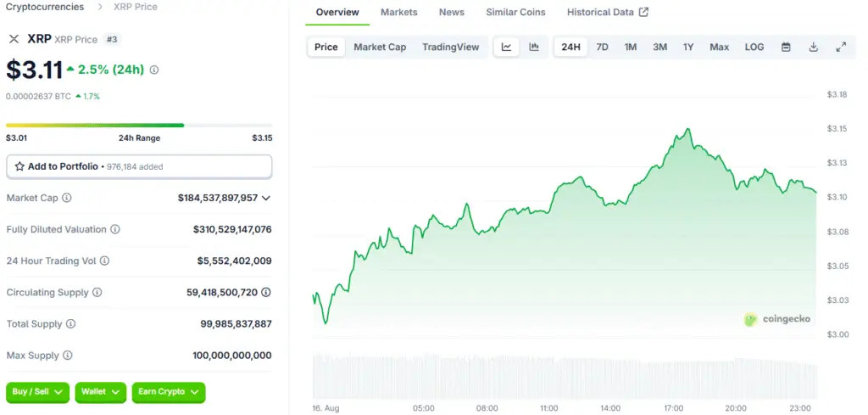Go to Cryptocurrencies breadcrumb link
The height and width of the screenshot is (415, 868).
click(x=45, y=7)
